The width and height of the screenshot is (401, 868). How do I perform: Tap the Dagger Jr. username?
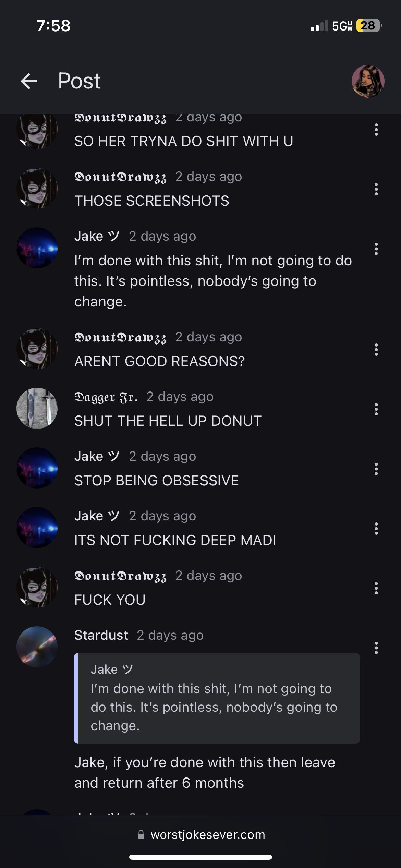coord(106,397)
